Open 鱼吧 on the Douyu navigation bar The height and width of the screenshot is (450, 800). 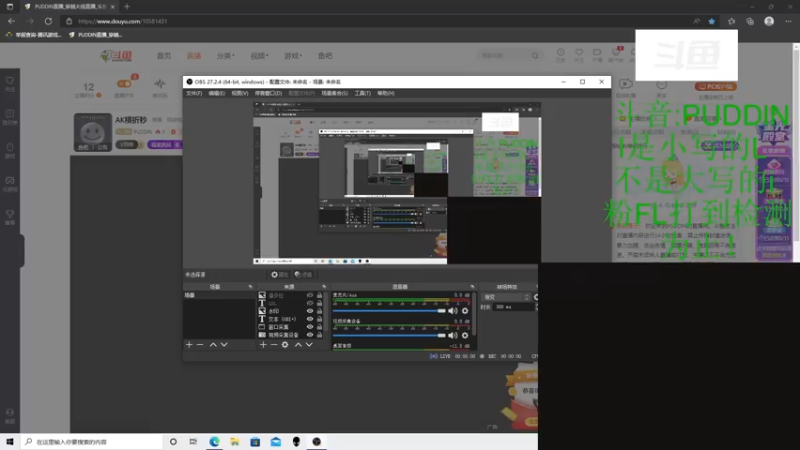pos(325,56)
